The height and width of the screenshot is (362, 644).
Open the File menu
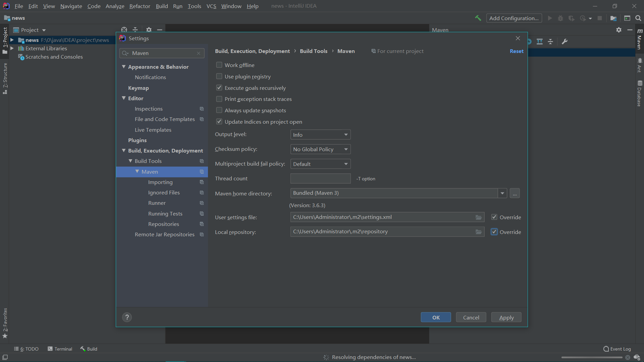click(x=19, y=6)
